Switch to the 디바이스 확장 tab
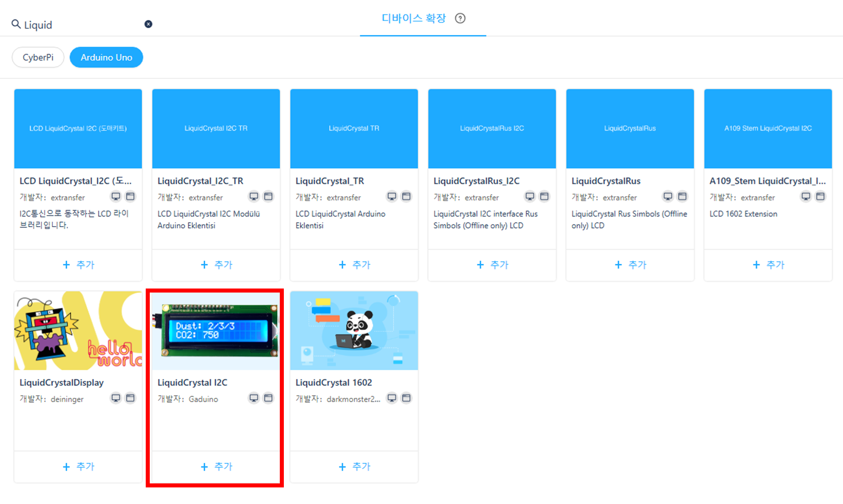 tap(413, 18)
